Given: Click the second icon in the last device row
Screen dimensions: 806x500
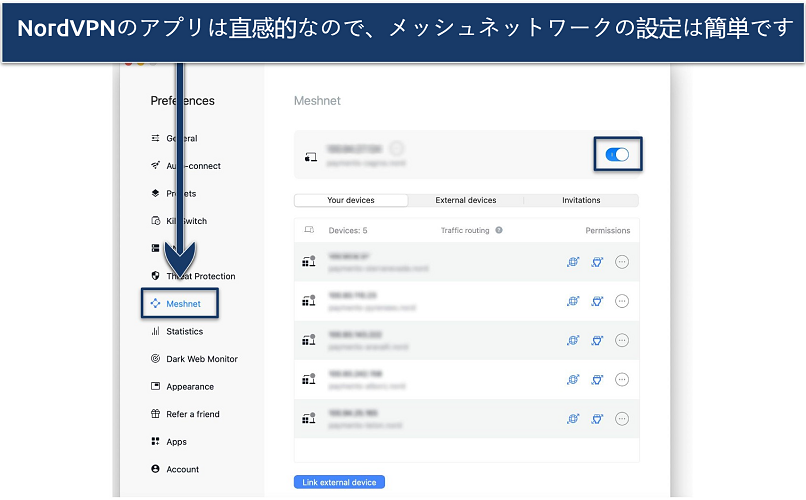Looking at the screenshot, I should click(x=597, y=418).
